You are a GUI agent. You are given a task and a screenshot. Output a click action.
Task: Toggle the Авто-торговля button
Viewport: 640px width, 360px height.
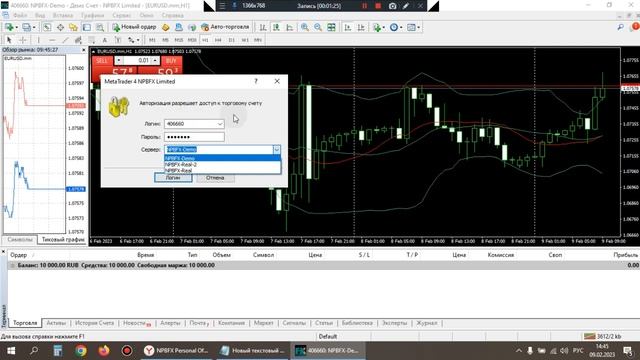(x=225, y=27)
